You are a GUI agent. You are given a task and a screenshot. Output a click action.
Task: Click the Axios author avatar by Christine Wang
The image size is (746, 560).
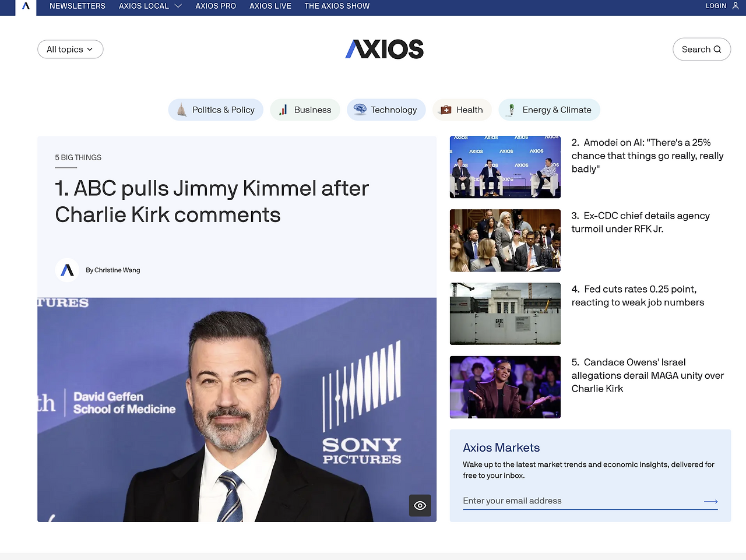click(67, 270)
